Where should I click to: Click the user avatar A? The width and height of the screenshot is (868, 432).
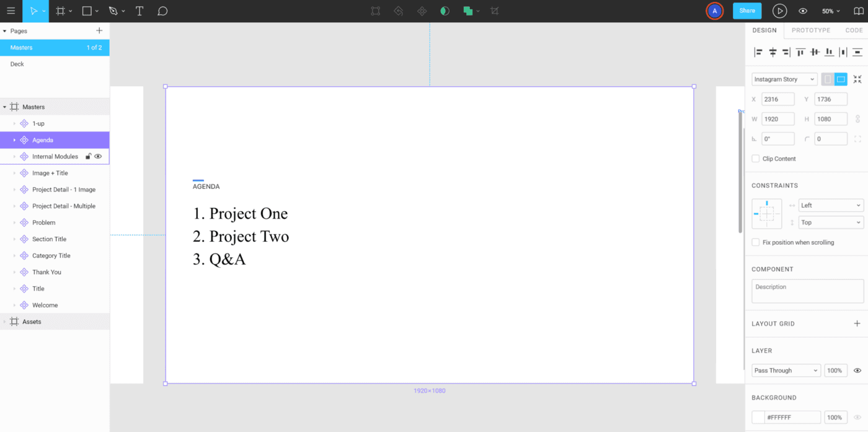click(715, 11)
